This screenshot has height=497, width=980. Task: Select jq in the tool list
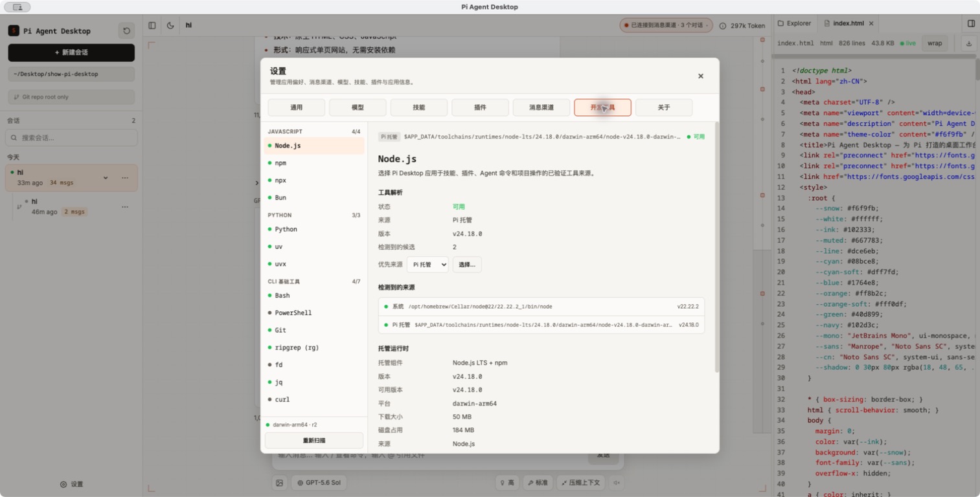click(314, 382)
